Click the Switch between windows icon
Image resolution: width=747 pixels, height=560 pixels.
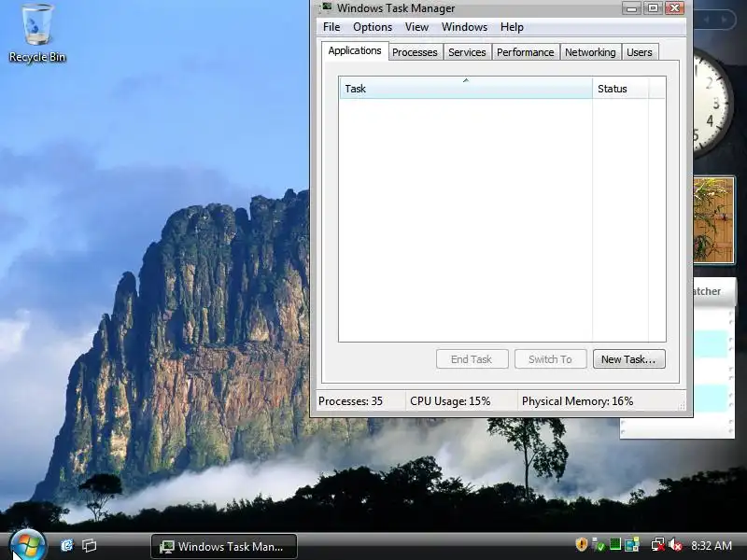89,545
